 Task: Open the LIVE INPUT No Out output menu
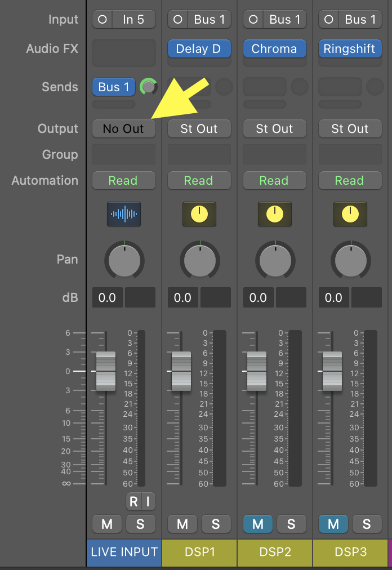point(123,128)
